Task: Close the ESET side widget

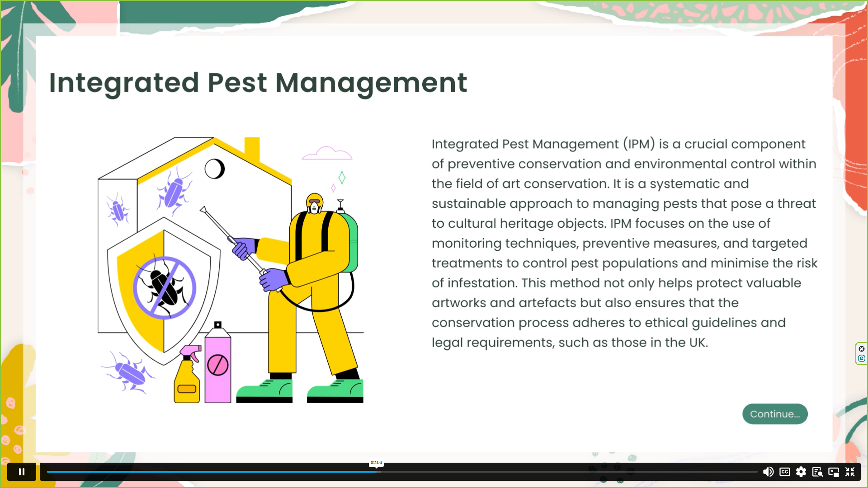Action: pyautogui.click(x=862, y=349)
